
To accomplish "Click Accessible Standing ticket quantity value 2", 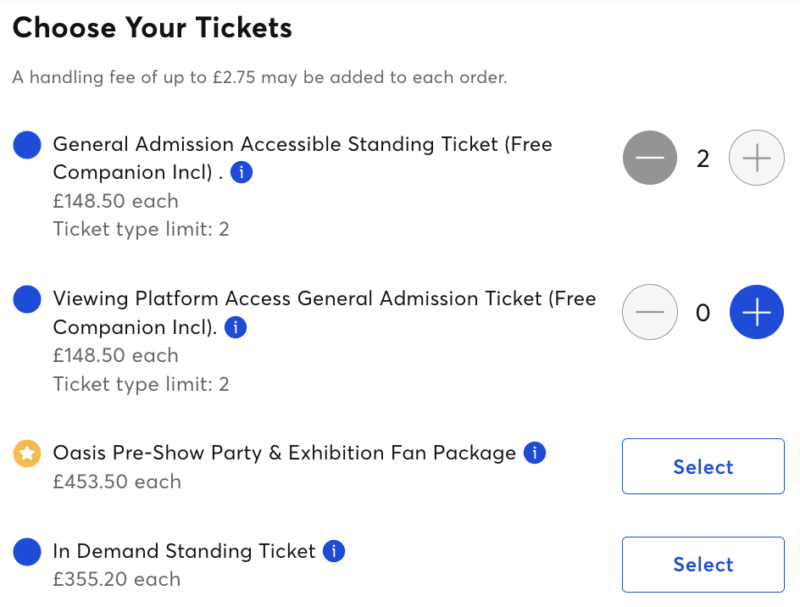I will [x=703, y=158].
